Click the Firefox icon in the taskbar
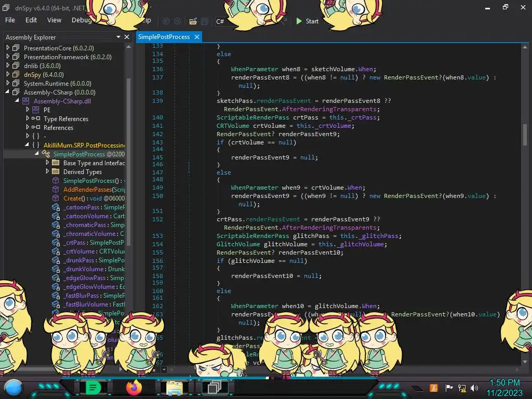 click(x=134, y=387)
